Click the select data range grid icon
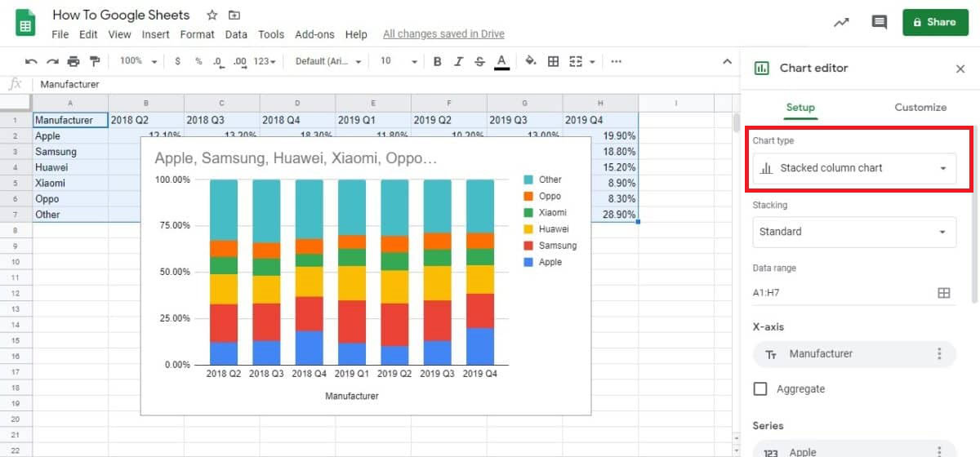 (944, 293)
